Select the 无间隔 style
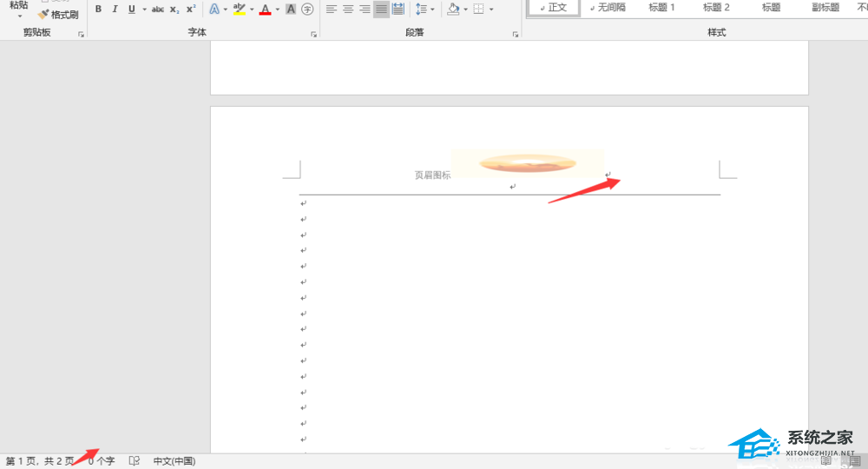868x469 pixels. 608,7
